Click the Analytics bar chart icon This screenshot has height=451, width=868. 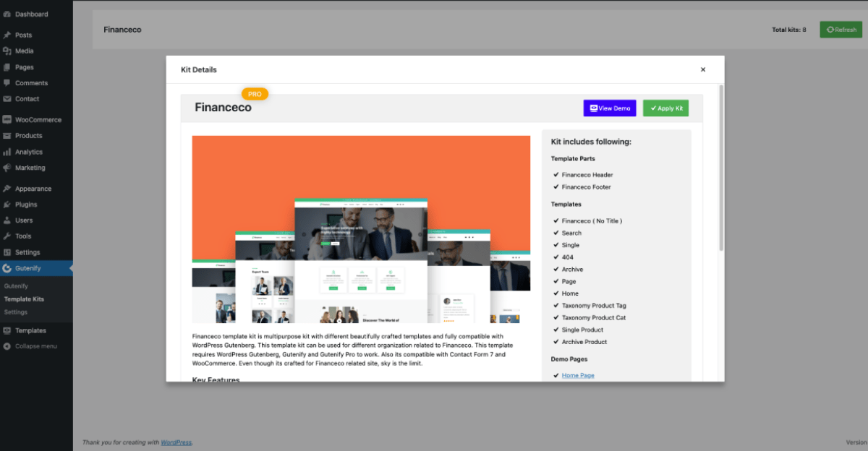tap(7, 152)
